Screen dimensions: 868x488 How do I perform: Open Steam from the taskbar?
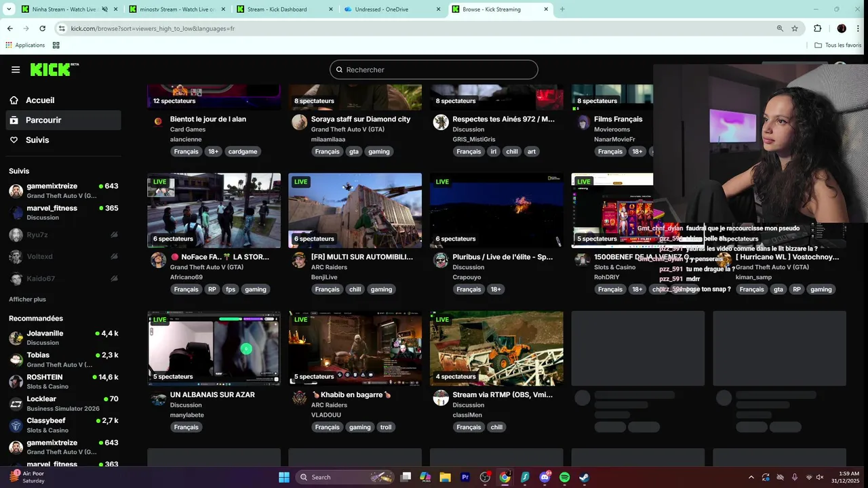tap(584, 477)
